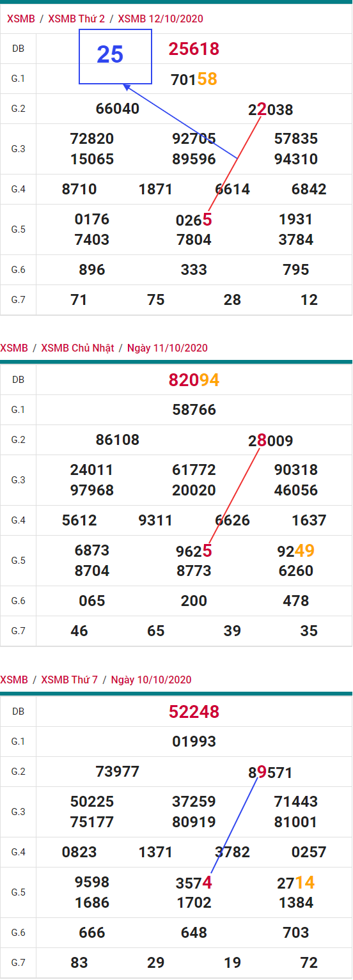Image resolution: width=353 pixels, height=980 pixels.
Task: Select G.1 number 70158
Action: point(194,79)
